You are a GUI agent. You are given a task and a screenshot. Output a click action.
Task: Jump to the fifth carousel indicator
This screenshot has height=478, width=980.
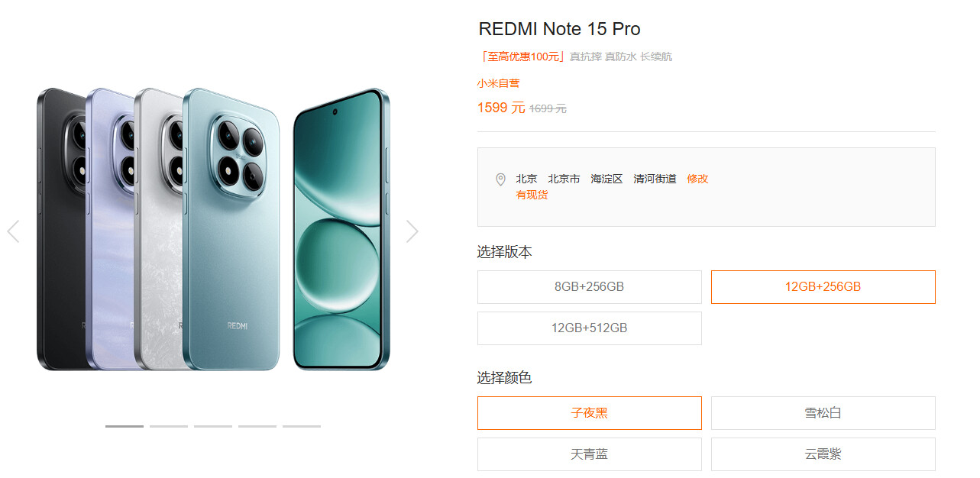(x=302, y=426)
